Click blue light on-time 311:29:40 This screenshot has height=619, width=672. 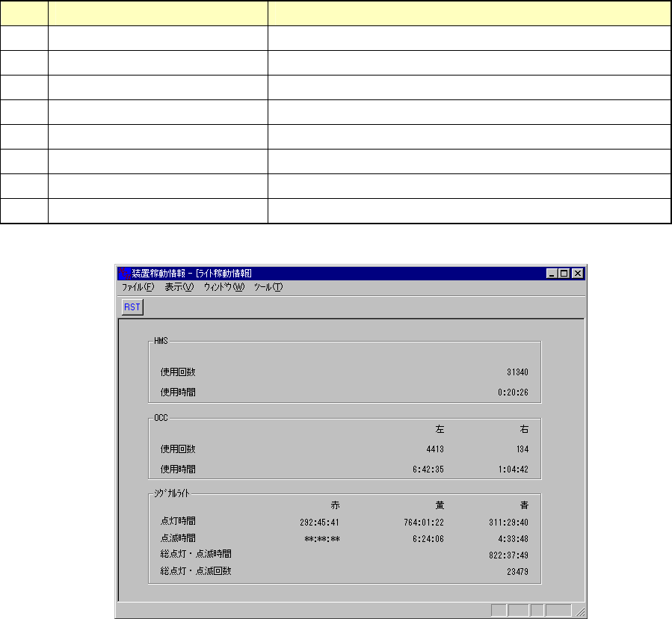click(x=509, y=523)
